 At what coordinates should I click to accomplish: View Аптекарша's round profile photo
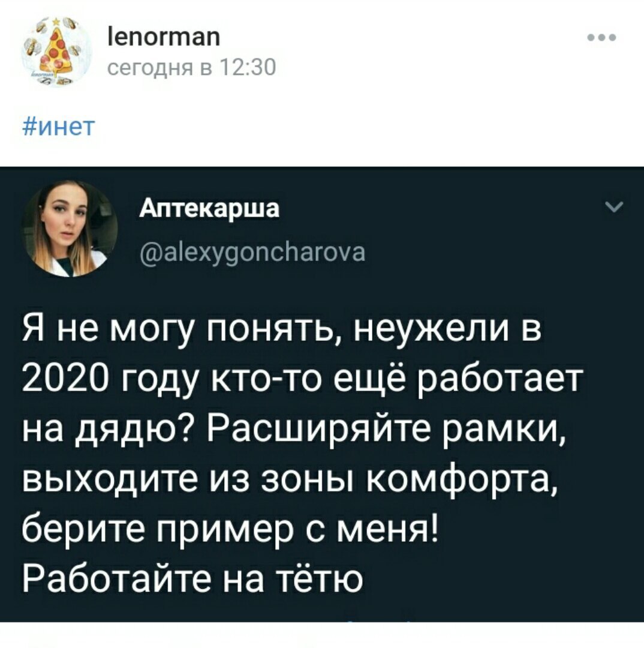[70, 229]
